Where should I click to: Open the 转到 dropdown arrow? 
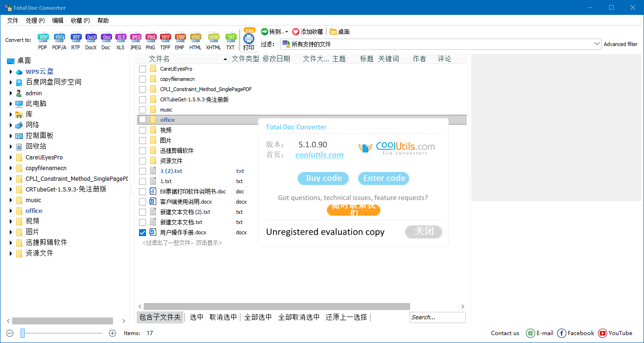[286, 32]
